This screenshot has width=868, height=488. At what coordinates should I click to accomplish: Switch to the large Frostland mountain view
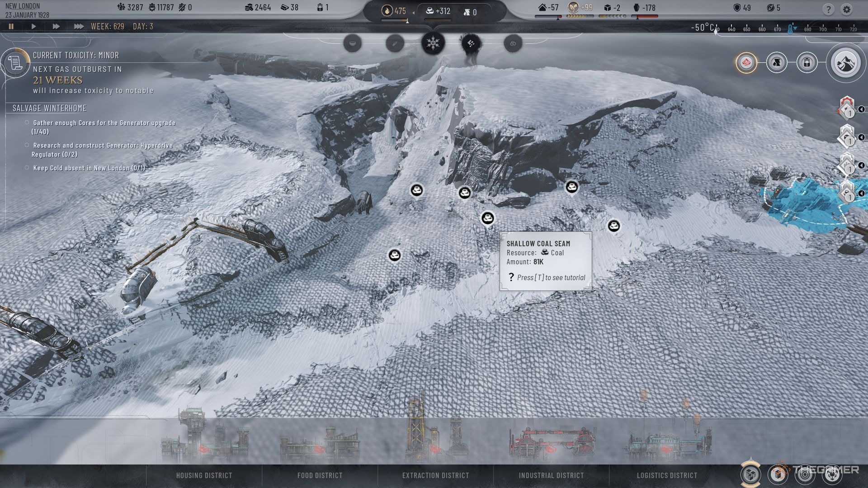pyautogui.click(x=846, y=63)
